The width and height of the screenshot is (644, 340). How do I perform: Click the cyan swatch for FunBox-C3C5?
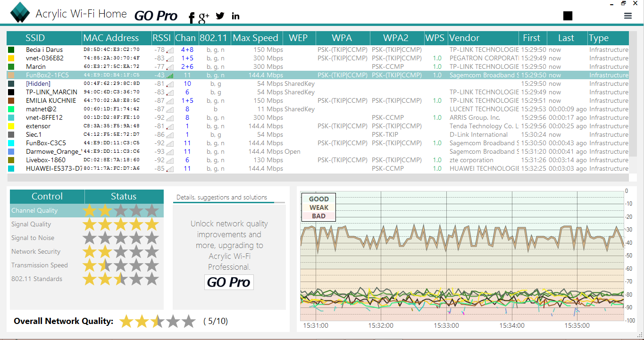(x=11, y=143)
